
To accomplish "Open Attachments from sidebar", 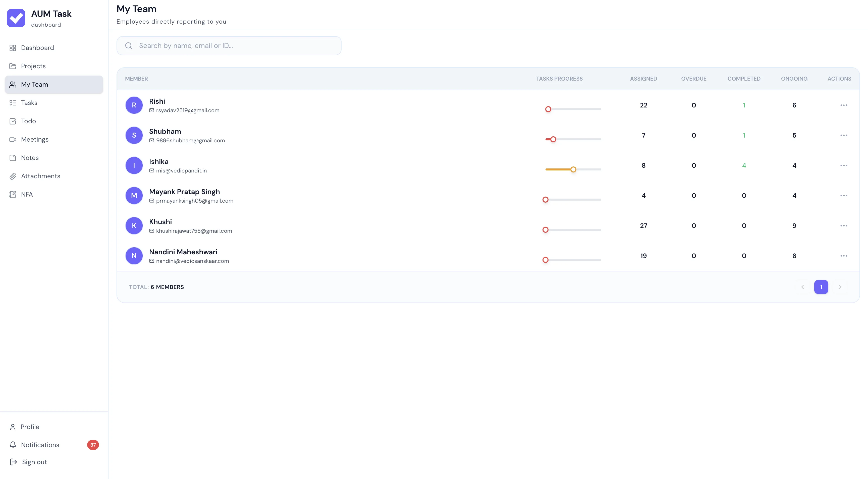I will (54, 176).
